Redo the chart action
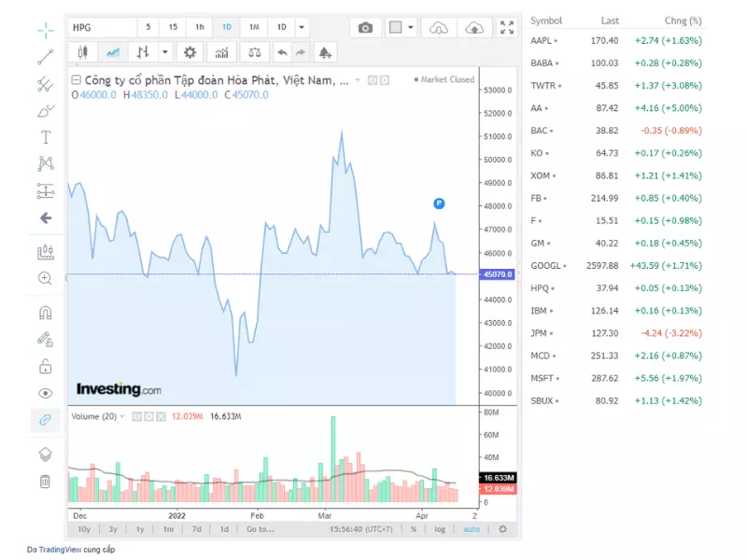This screenshot has height=560, width=747. pyautogui.click(x=300, y=52)
